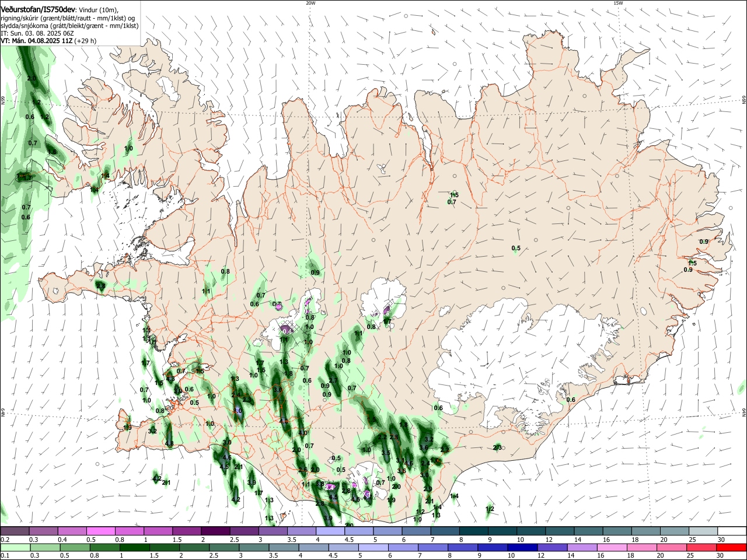
Task: Click the light grey 25 swatch in top legend row
Action: coord(703,531)
